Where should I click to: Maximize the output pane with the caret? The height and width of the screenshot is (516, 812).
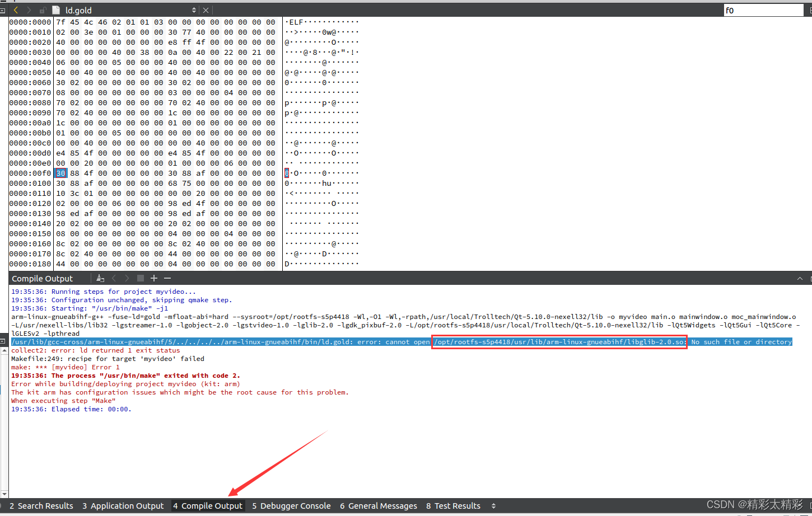click(x=800, y=278)
